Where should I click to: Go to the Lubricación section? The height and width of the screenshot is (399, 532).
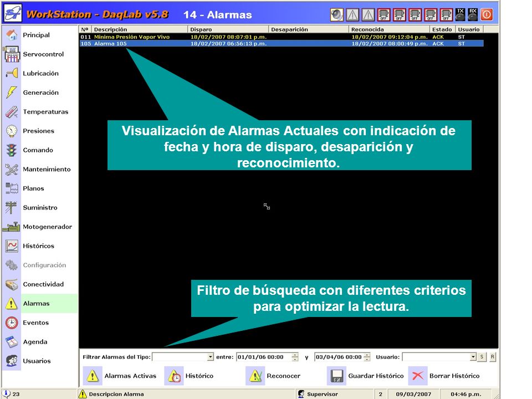click(40, 73)
